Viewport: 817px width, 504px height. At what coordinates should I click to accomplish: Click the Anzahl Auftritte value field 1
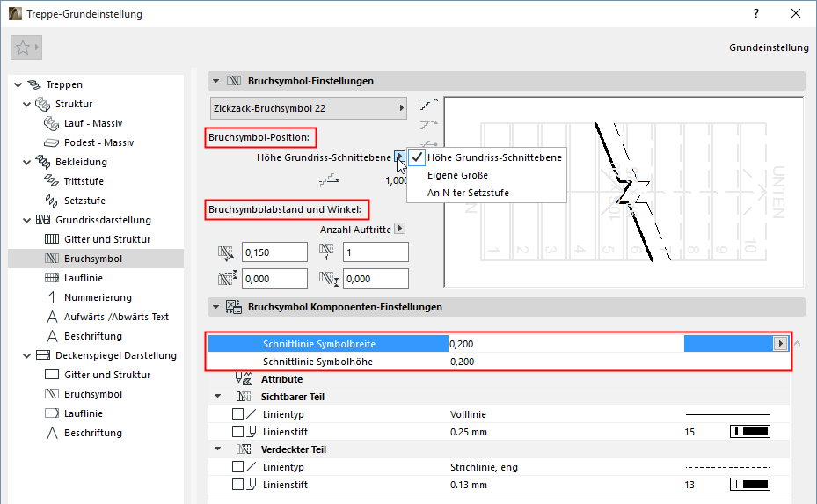(x=376, y=252)
